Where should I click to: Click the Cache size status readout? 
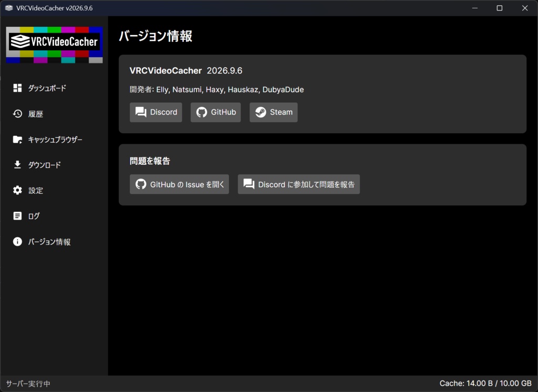[485, 384]
